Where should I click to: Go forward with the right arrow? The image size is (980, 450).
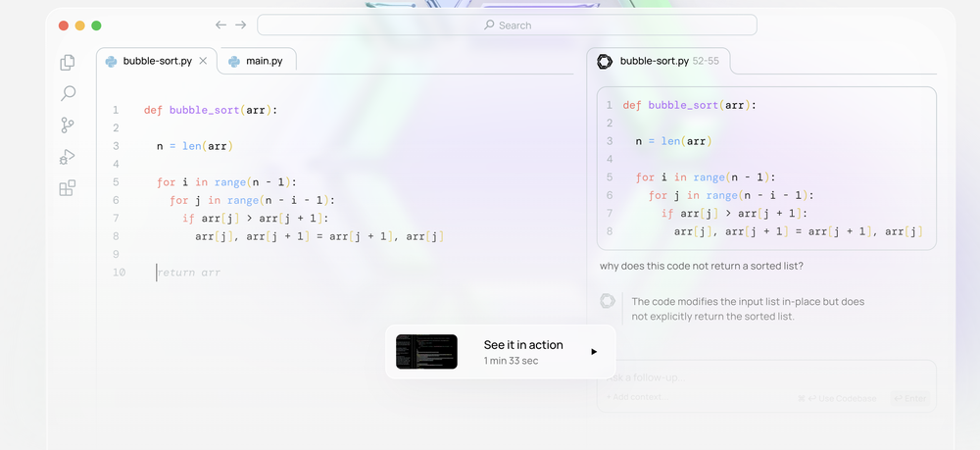tap(241, 25)
